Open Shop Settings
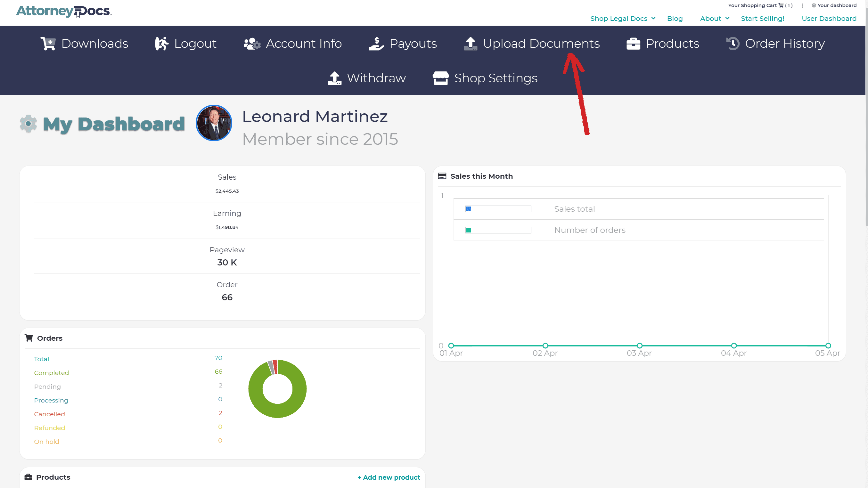868x488 pixels. 485,78
